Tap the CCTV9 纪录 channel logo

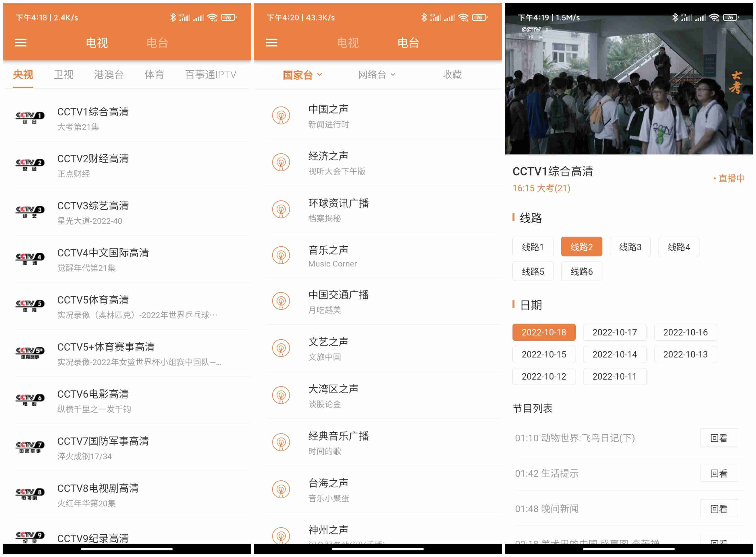pos(30,537)
